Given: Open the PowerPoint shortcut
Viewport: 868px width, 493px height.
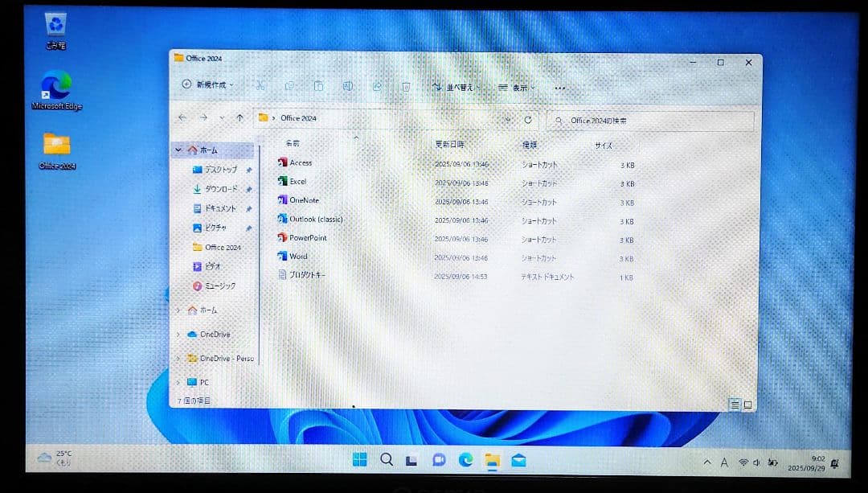Looking at the screenshot, I should coord(307,237).
